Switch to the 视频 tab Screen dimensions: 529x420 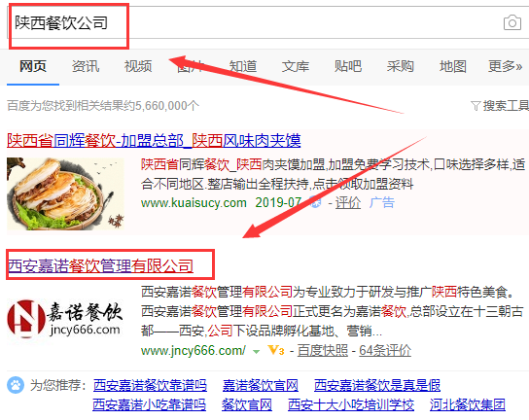pos(138,66)
